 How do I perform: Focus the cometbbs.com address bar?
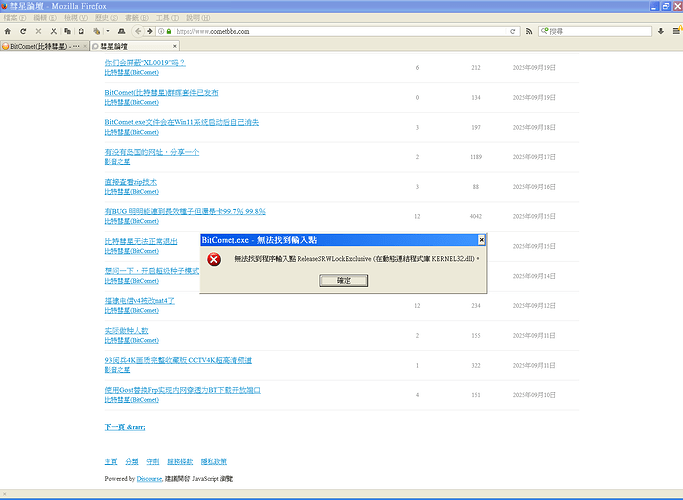coord(340,31)
